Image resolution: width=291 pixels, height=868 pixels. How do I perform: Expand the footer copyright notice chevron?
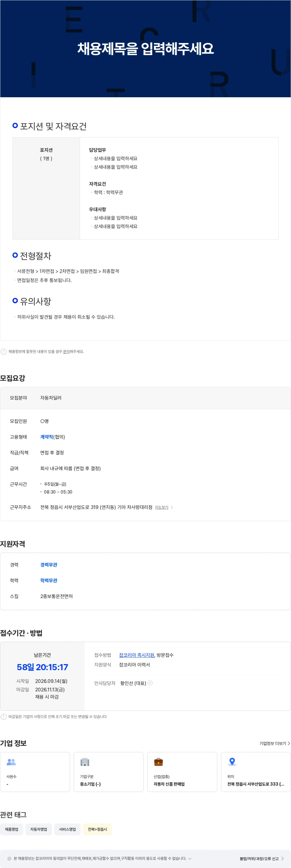point(189,859)
